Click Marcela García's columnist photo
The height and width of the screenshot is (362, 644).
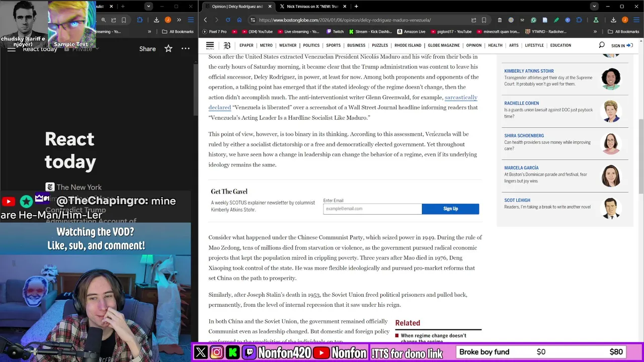[x=611, y=175]
